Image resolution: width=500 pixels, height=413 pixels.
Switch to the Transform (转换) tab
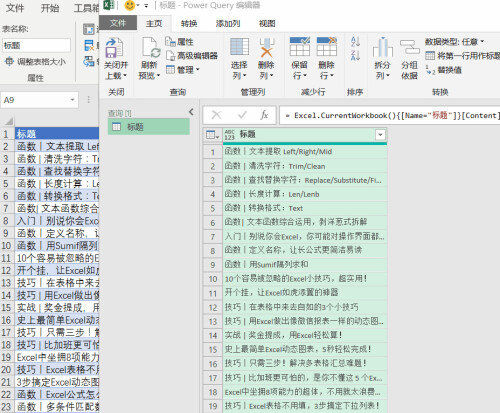pyautogui.click(x=189, y=24)
